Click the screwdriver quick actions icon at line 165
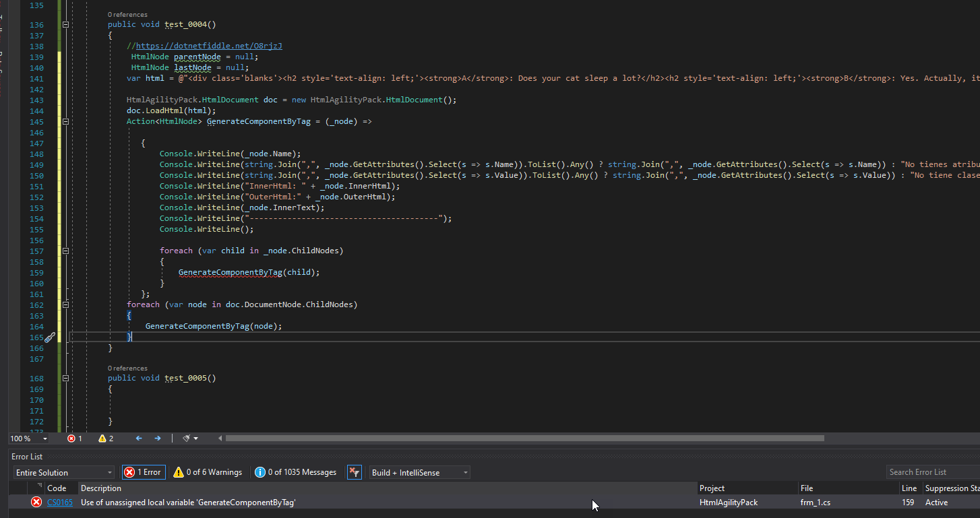The width and height of the screenshot is (980, 518). pos(49,337)
